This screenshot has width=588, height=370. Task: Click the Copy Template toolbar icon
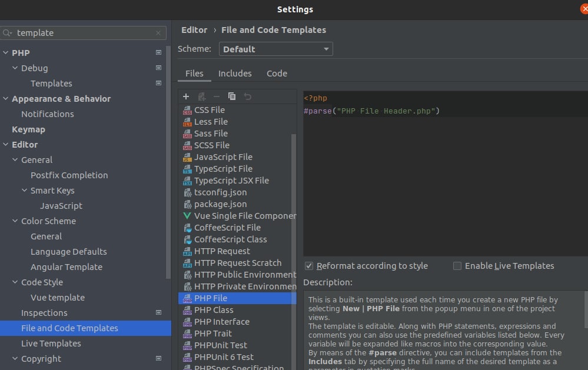coord(232,96)
